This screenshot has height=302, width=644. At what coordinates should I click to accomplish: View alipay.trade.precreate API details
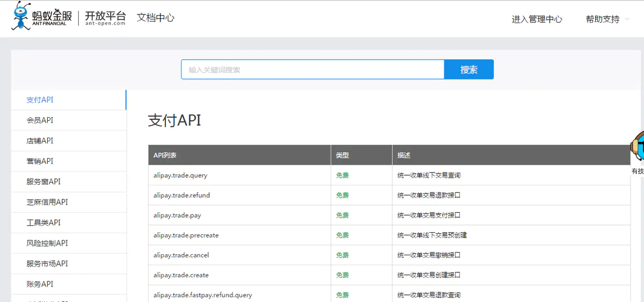pyautogui.click(x=186, y=235)
